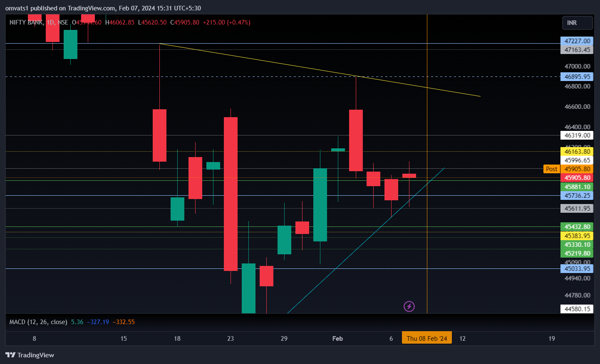Click the green 45432.80 price label
Viewport: 600px width, 364px height.
click(577, 226)
